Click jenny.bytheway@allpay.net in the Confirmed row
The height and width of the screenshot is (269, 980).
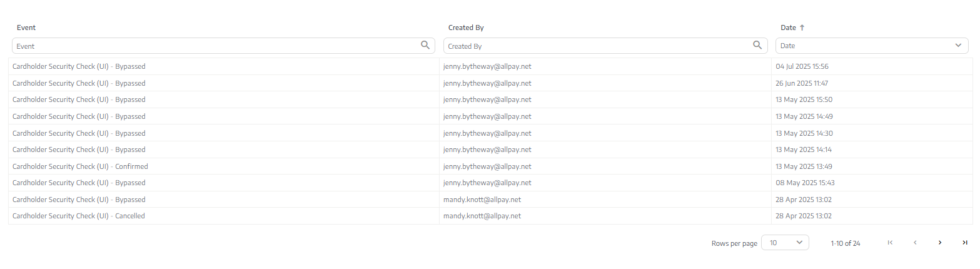coord(487,166)
